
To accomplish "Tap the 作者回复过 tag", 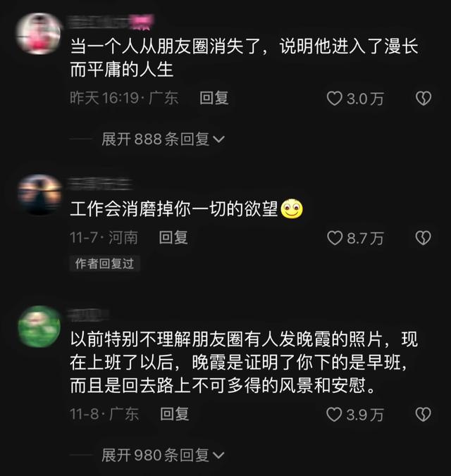I will click(x=104, y=263).
